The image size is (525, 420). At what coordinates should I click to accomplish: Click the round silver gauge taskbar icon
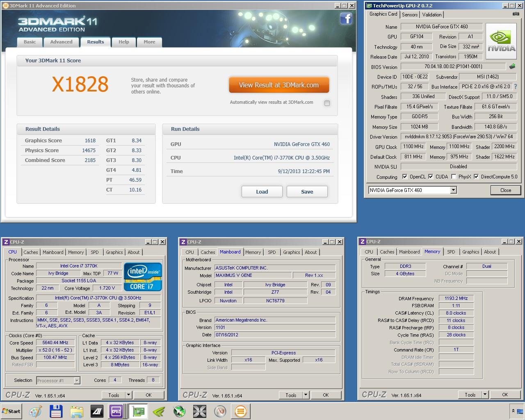(220, 411)
